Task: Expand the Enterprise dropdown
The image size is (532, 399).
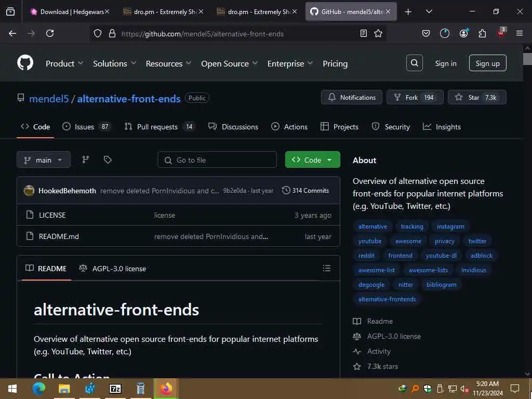Action: click(x=290, y=63)
